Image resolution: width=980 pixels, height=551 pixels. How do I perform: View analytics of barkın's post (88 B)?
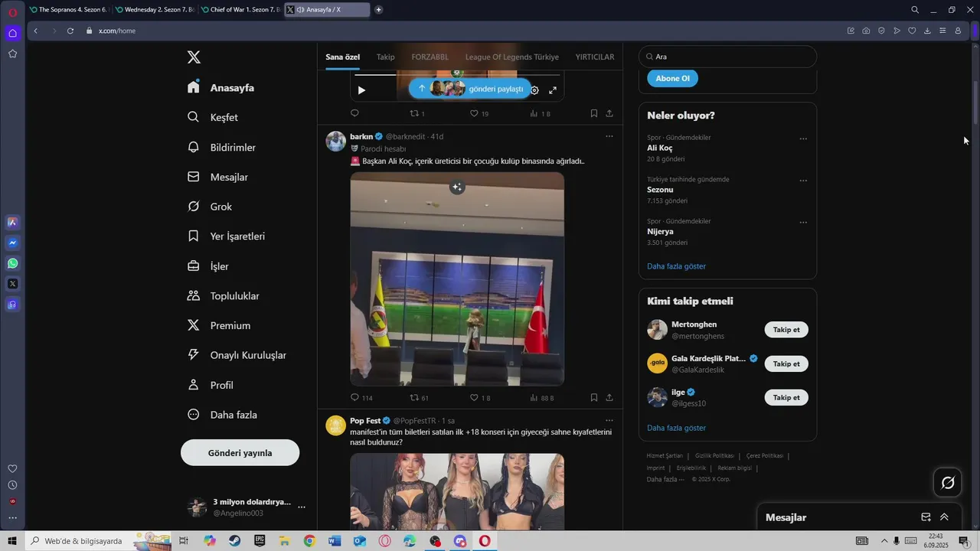[541, 398]
